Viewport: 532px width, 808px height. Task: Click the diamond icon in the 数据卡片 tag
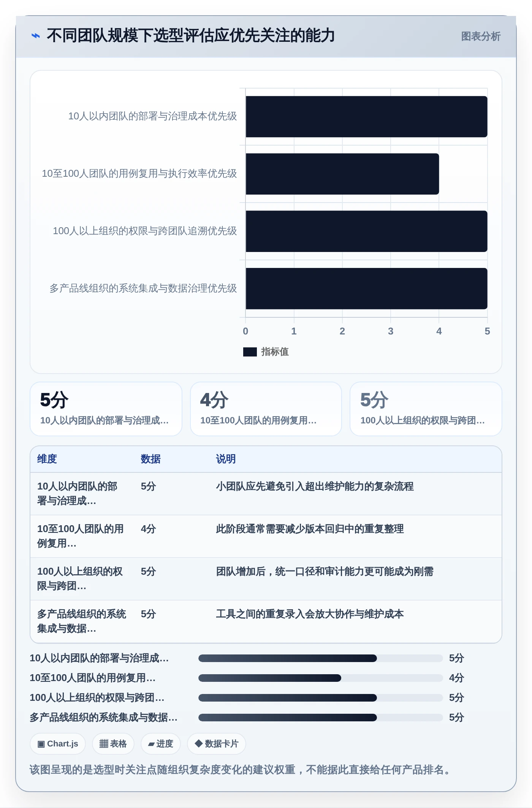(x=198, y=744)
